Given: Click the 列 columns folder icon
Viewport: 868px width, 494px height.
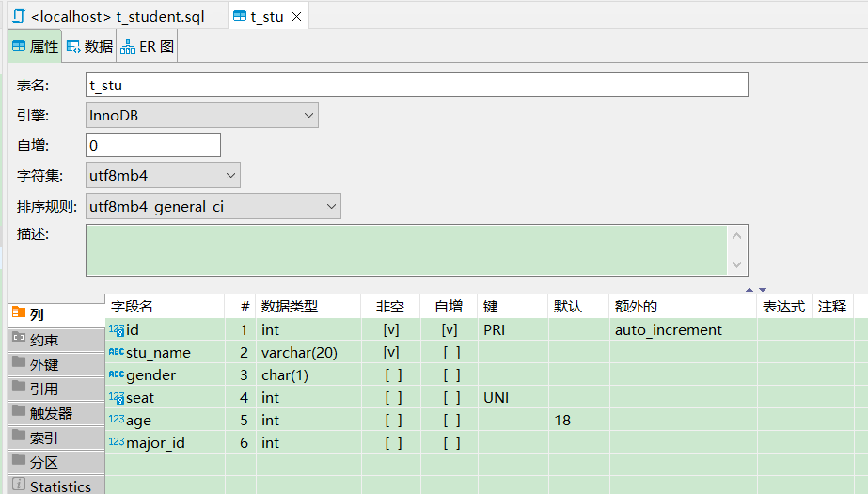Looking at the screenshot, I should click(19, 311).
